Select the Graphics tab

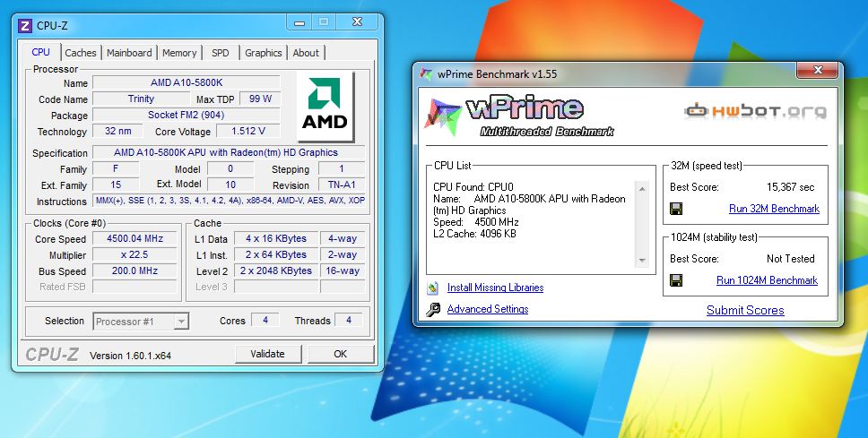[264, 53]
